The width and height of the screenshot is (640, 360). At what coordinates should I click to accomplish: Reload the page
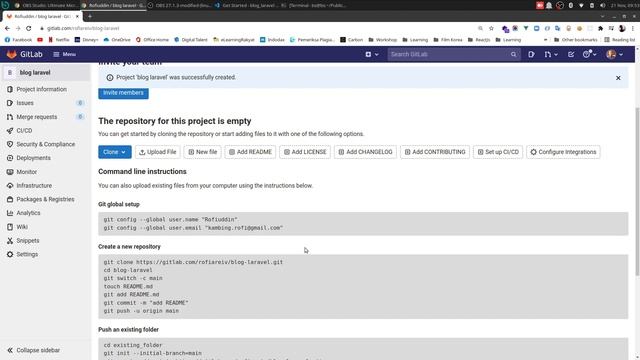tap(29, 28)
